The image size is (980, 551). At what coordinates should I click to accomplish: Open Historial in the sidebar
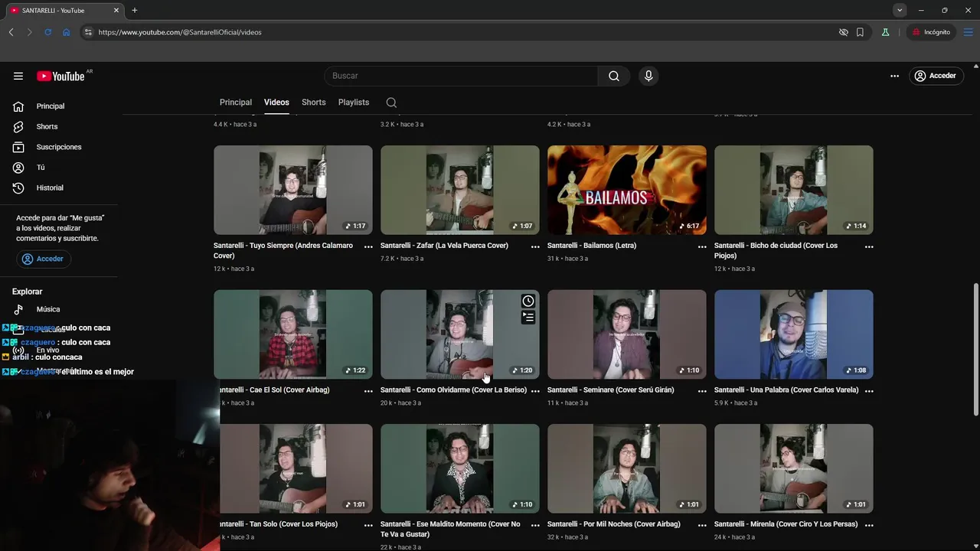50,187
